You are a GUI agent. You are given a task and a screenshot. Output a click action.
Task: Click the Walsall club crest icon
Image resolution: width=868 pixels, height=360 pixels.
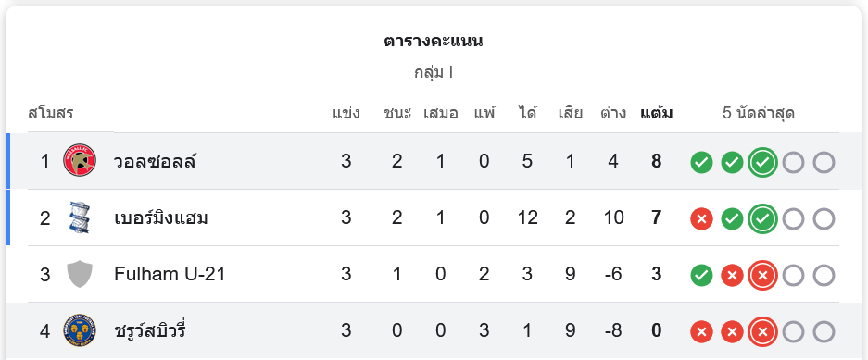point(80,160)
